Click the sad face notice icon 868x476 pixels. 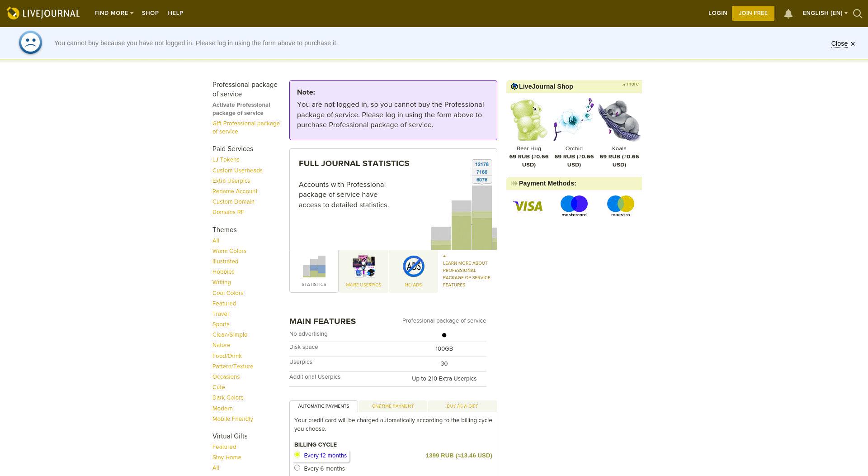30,43
